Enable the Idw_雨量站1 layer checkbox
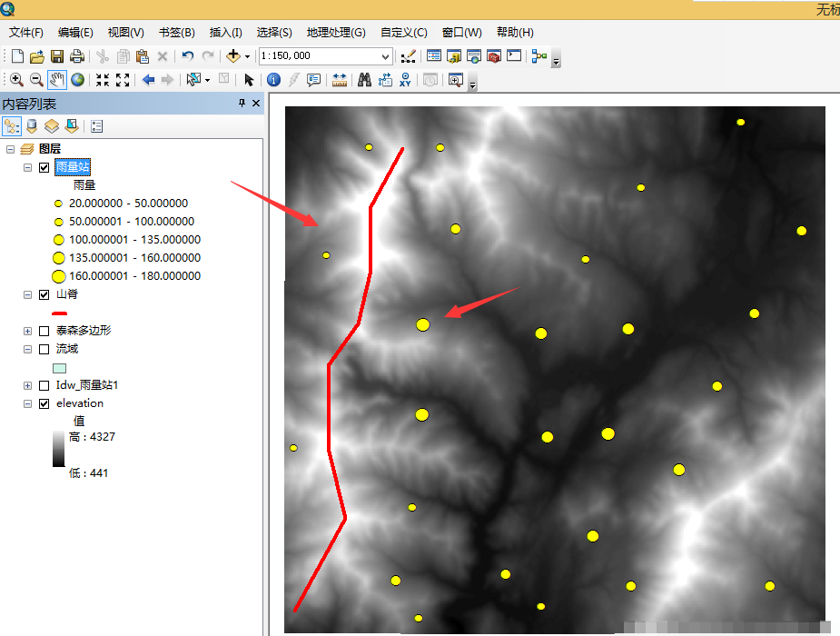Image resolution: width=840 pixels, height=636 pixels. coord(44,386)
